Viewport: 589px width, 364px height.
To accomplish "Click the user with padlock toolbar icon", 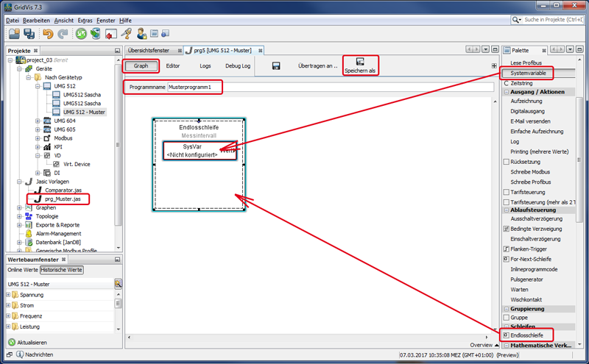I will pos(141,34).
